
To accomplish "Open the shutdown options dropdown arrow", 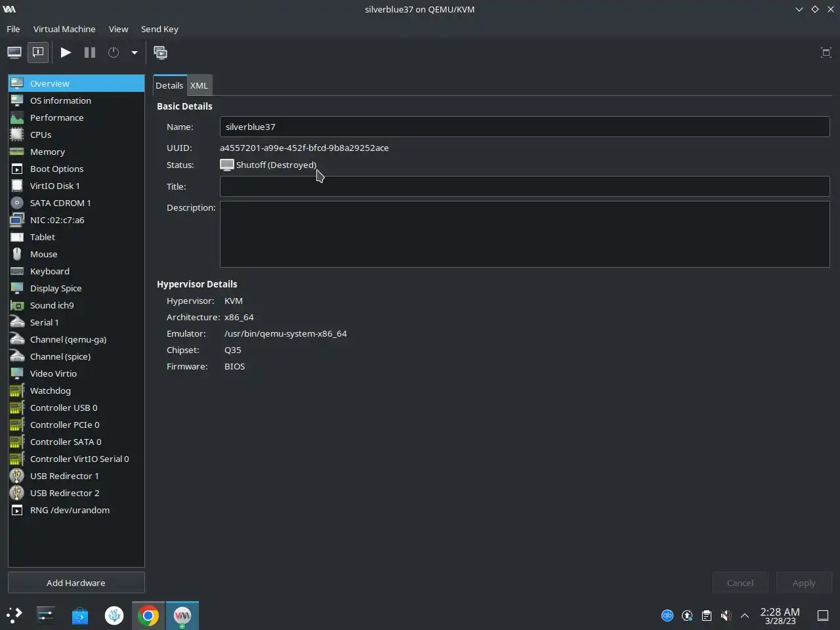I will click(x=135, y=52).
